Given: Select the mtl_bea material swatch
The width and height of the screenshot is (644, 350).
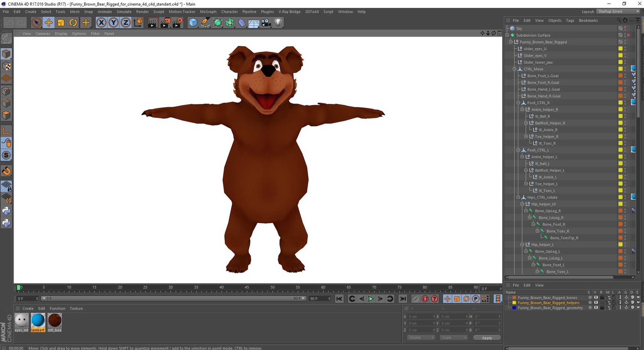Looking at the screenshot, I should point(54,322).
